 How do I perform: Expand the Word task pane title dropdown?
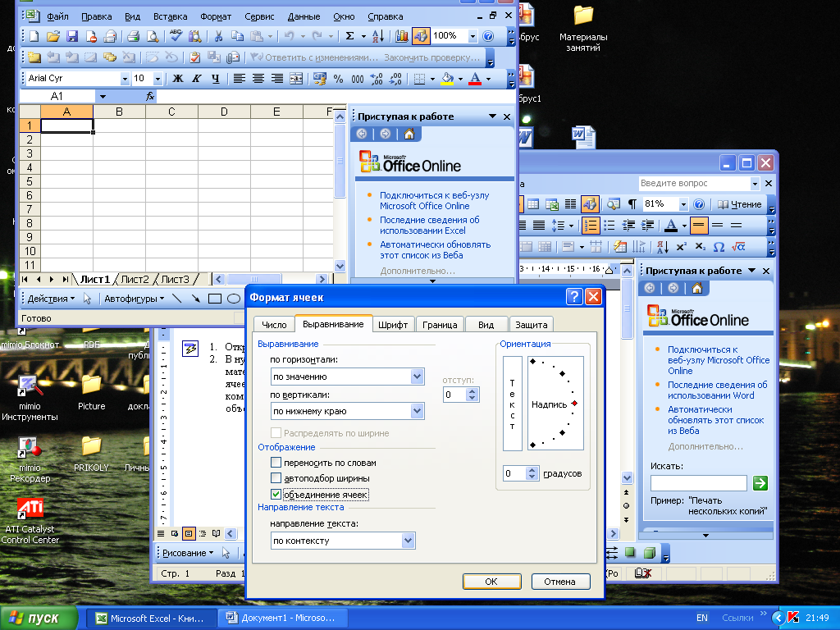(751, 271)
